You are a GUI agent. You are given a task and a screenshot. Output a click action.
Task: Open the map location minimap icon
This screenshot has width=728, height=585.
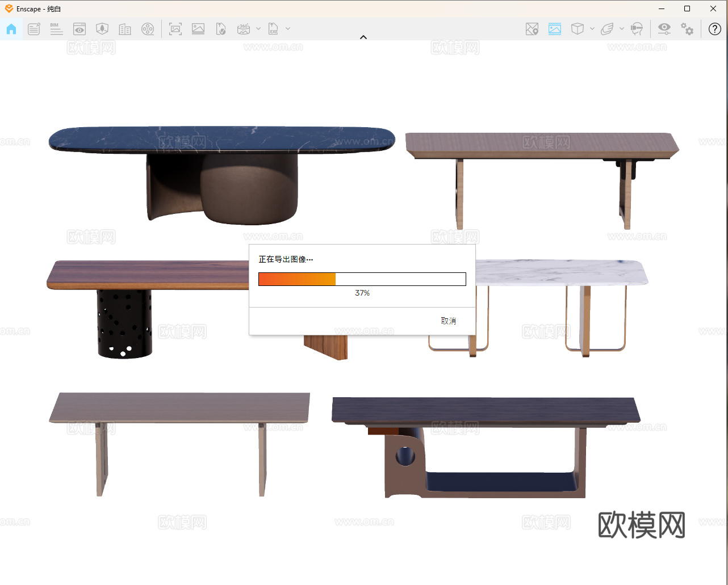pyautogui.click(x=532, y=29)
